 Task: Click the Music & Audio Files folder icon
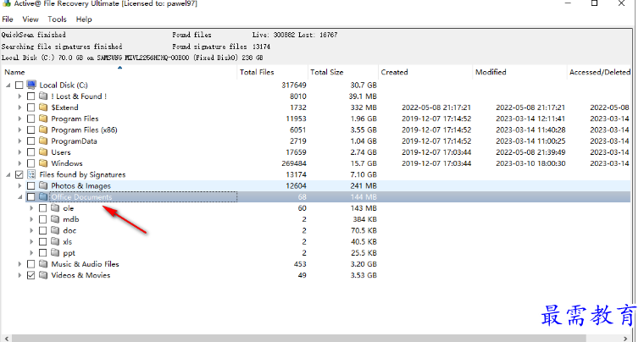click(43, 263)
